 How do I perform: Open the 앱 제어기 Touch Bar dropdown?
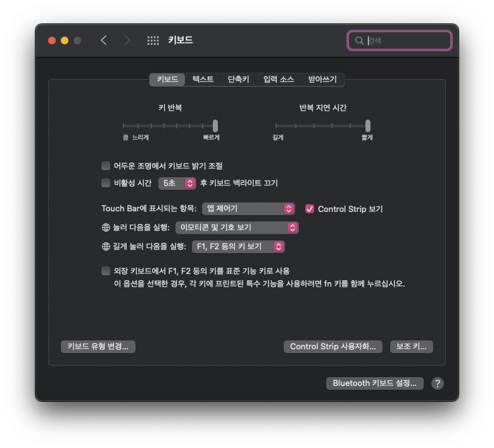tap(248, 209)
